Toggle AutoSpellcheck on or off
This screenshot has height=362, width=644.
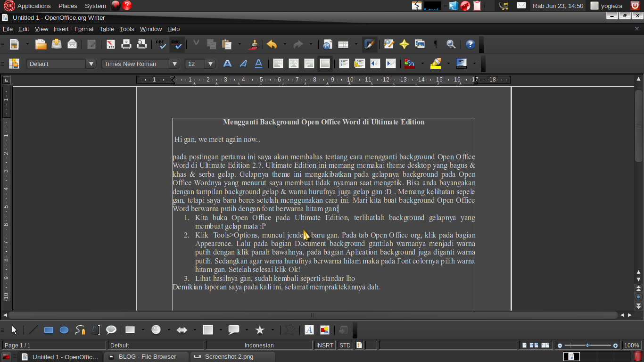[x=177, y=44]
